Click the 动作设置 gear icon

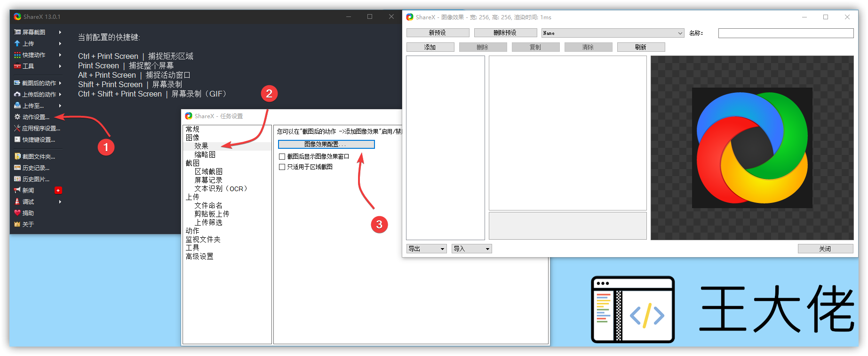(17, 117)
